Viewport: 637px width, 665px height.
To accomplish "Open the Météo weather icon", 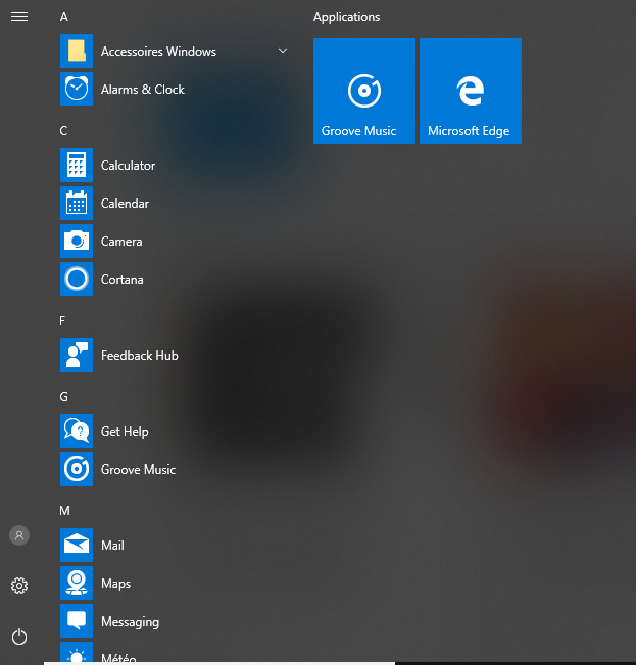I will [x=76, y=653].
